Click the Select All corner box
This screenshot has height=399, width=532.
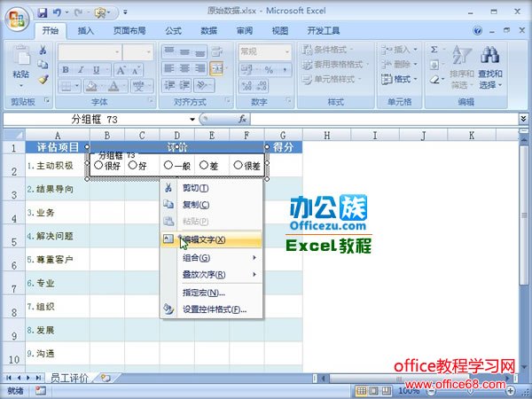click(x=13, y=136)
